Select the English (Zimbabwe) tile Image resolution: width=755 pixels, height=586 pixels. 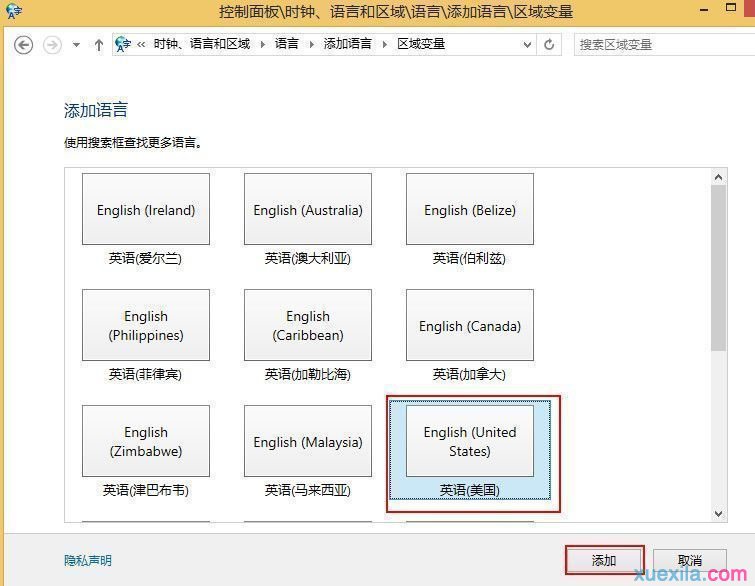tap(146, 441)
